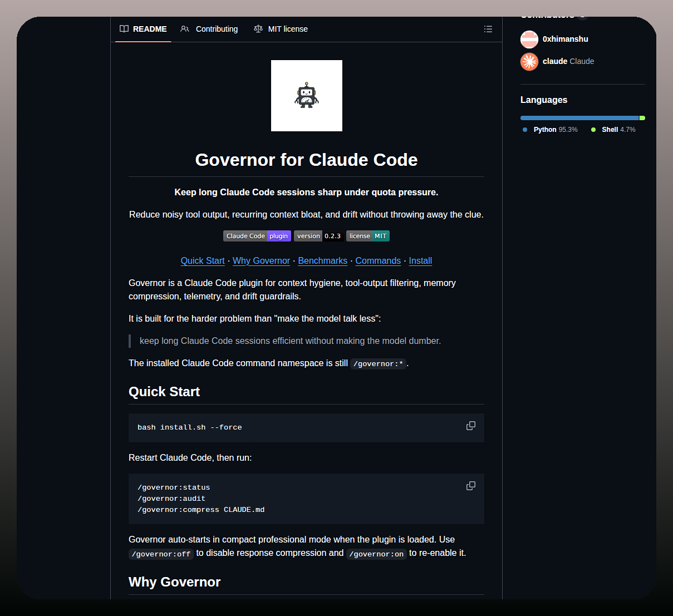Click the Shell 4.7% language entry

coord(613,130)
